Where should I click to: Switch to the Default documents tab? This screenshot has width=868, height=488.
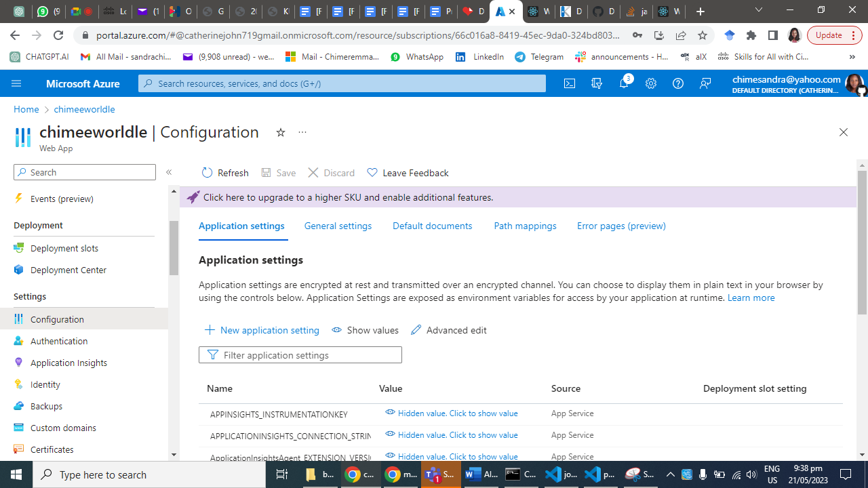pos(433,226)
